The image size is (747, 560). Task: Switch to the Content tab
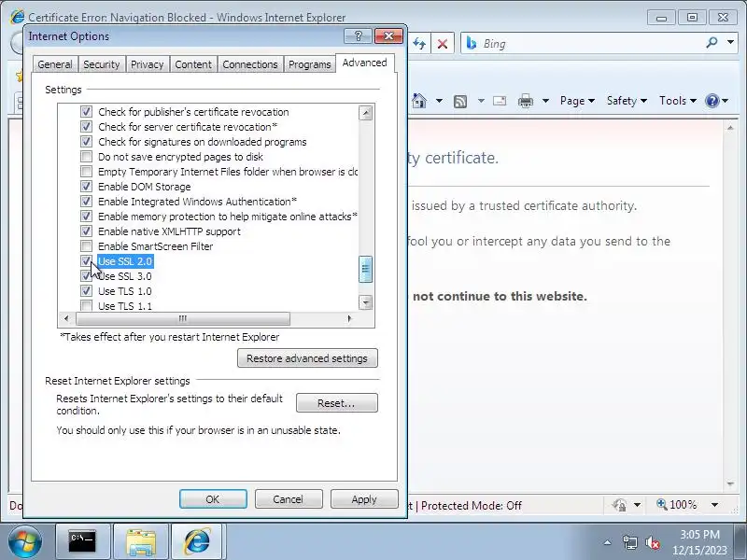pos(193,64)
